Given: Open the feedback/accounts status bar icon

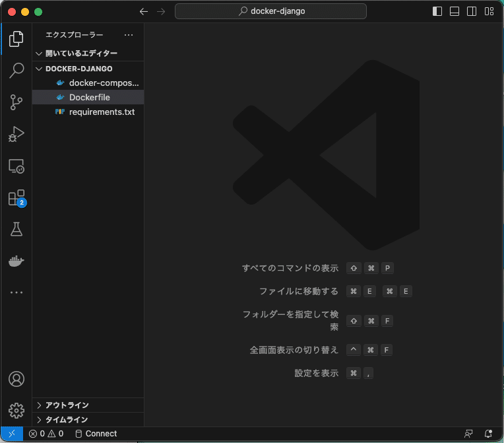Looking at the screenshot, I should [x=468, y=434].
